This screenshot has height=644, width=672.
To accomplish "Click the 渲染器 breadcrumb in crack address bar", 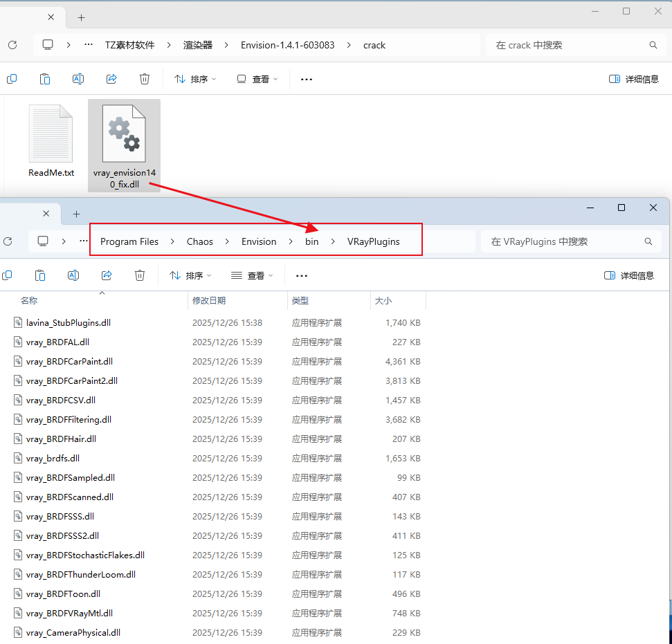I will coord(197,45).
